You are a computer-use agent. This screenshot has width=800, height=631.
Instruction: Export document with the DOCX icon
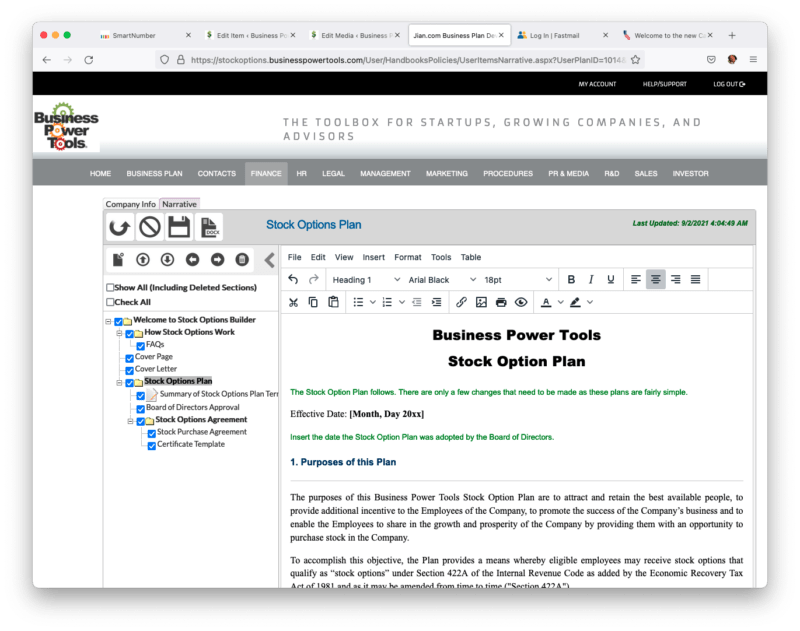(209, 227)
